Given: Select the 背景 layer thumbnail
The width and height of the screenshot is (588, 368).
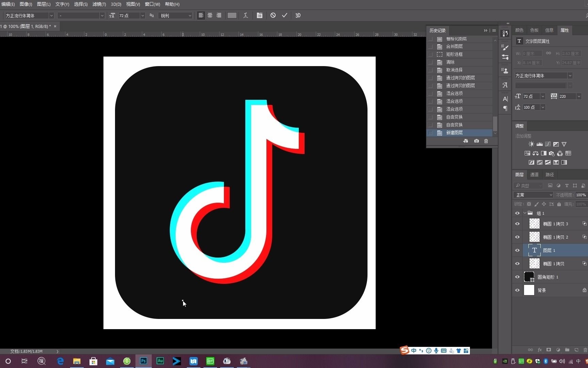Looking at the screenshot, I should click(x=529, y=290).
